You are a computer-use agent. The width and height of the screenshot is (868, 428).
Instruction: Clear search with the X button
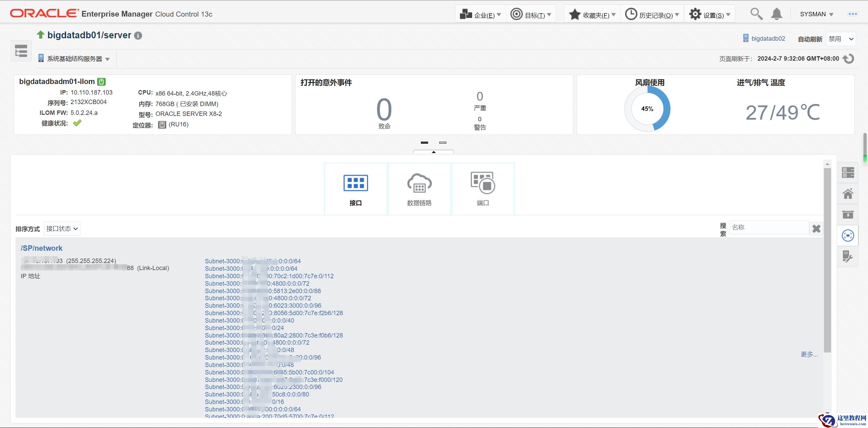[816, 229]
